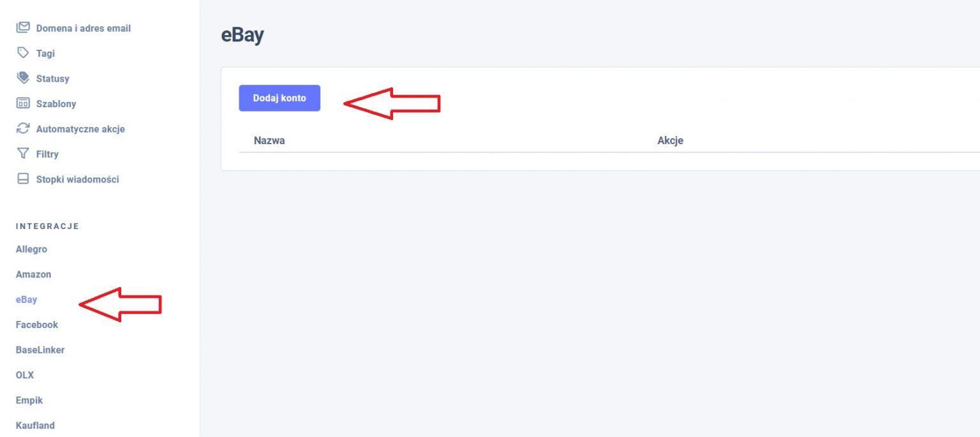
Task: Click the Nazwa column header
Action: [269, 140]
